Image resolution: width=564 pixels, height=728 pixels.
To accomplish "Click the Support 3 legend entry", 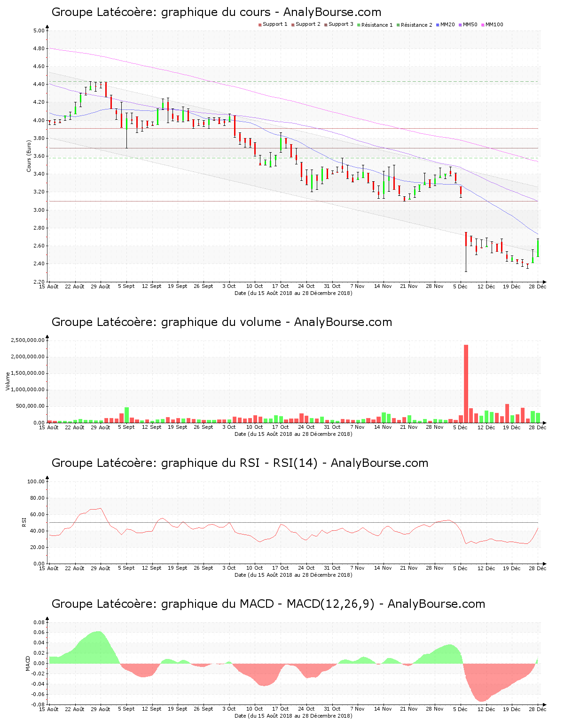I will (x=338, y=24).
